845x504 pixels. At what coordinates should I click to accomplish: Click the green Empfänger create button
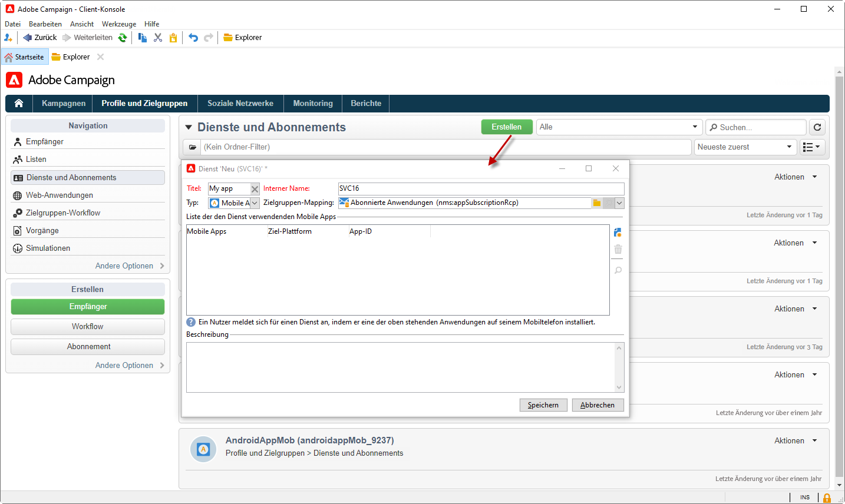tap(88, 307)
